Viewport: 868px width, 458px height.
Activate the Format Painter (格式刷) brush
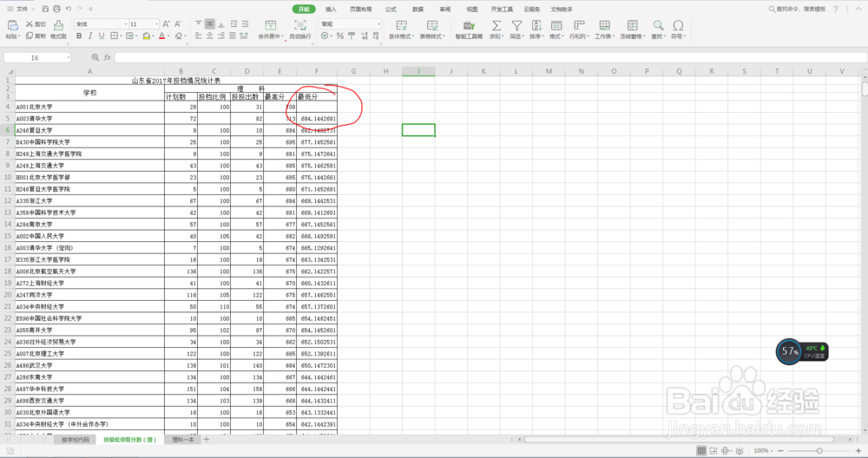click(58, 25)
